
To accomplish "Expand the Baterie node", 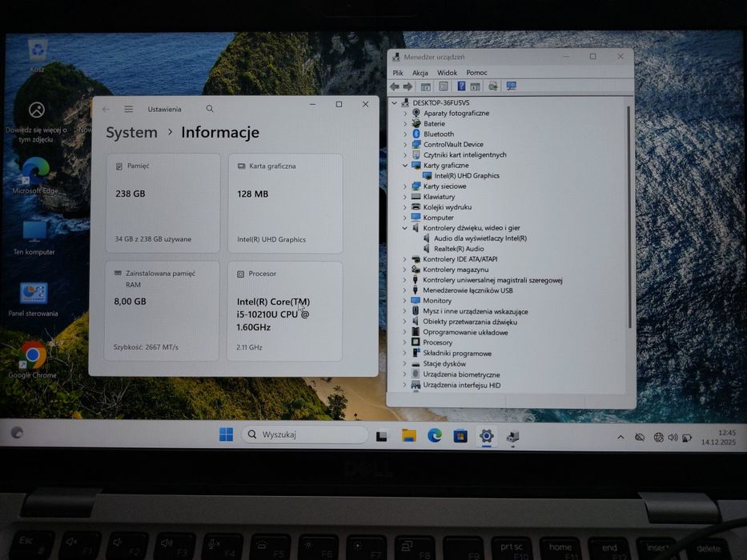I will click(405, 124).
